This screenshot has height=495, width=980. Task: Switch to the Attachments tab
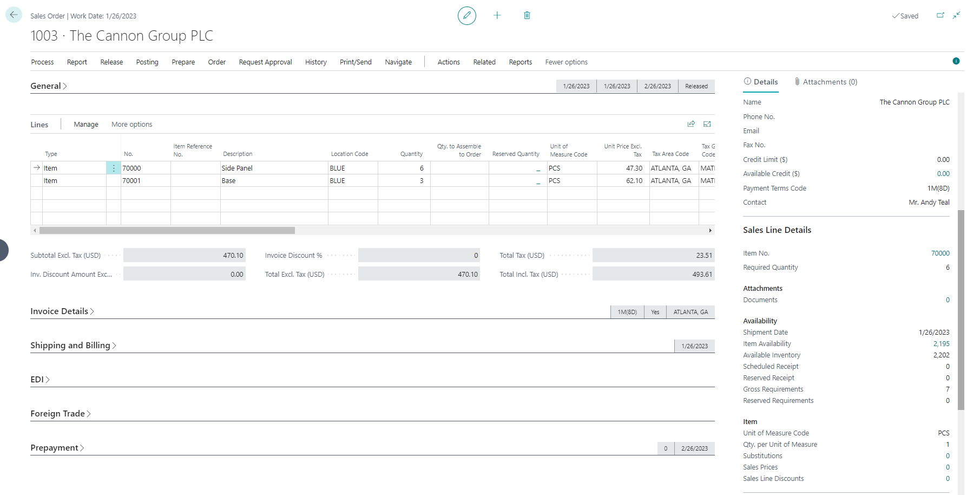point(826,82)
